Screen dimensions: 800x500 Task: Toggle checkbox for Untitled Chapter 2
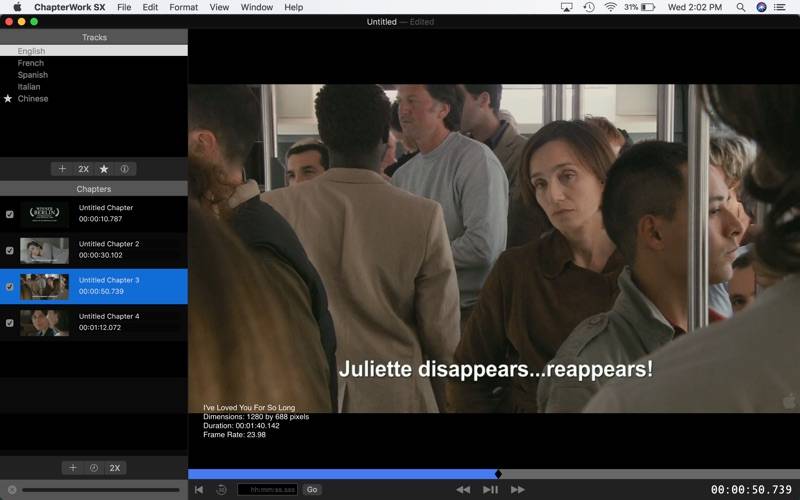tap(10, 251)
